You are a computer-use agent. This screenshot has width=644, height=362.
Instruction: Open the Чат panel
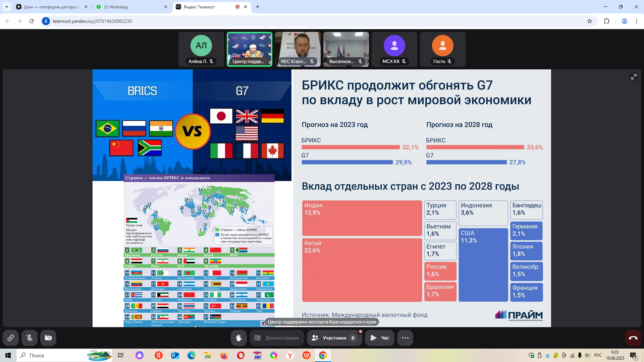tap(379, 338)
